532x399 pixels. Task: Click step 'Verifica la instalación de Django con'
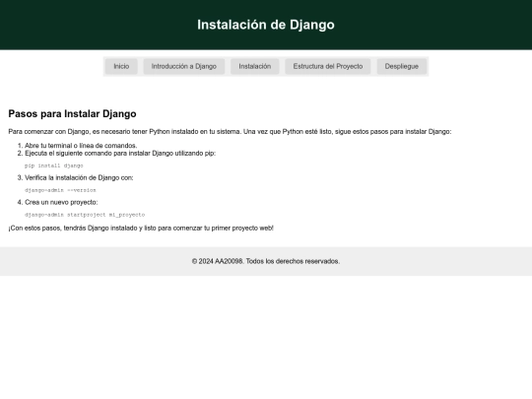pyautogui.click(x=79, y=177)
